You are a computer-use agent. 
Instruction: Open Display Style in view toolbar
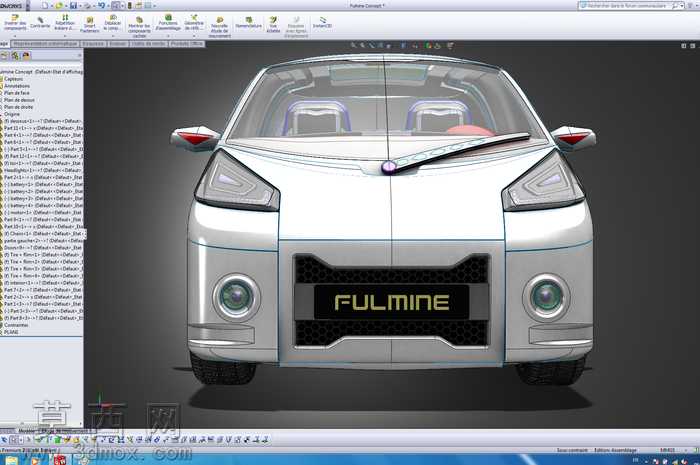[404, 45]
